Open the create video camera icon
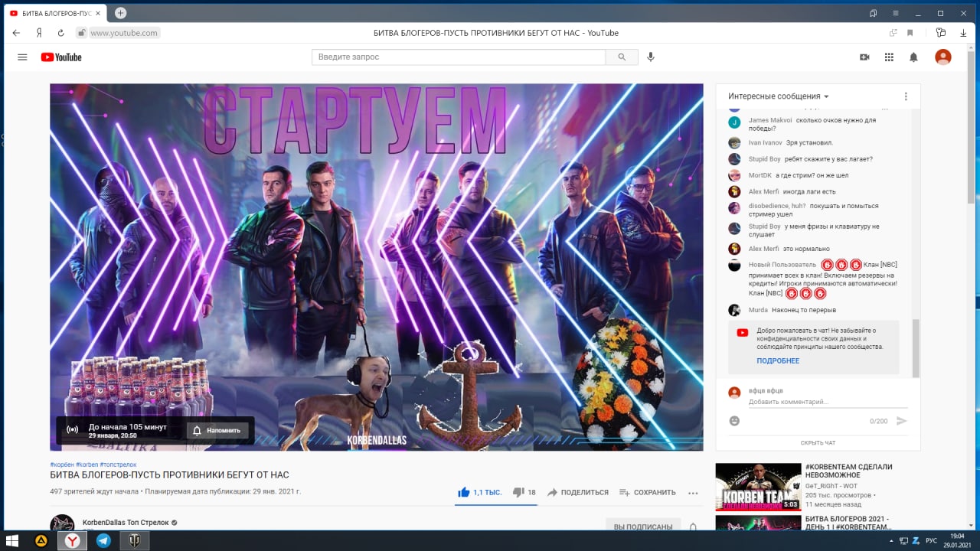Screen dimensions: 980x551 [x=864, y=57]
